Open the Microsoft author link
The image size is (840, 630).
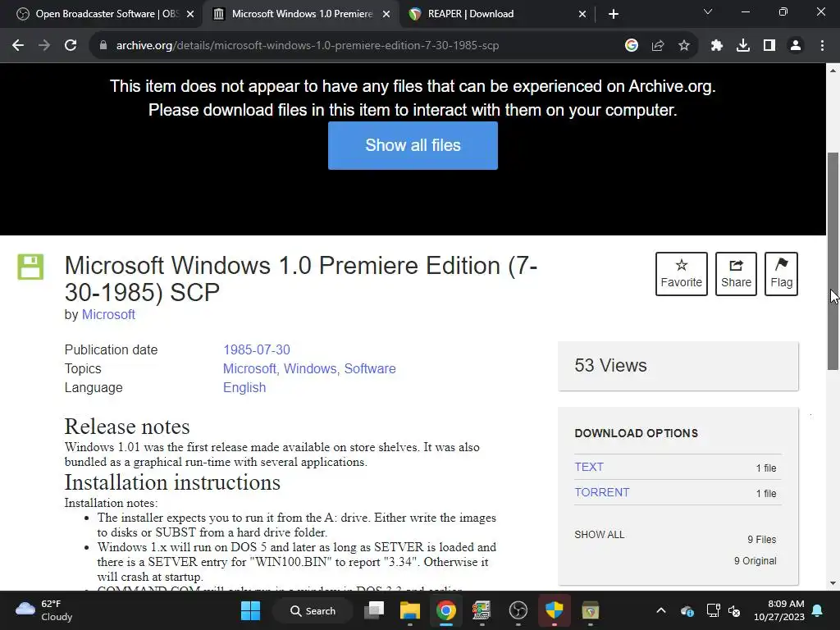point(108,314)
